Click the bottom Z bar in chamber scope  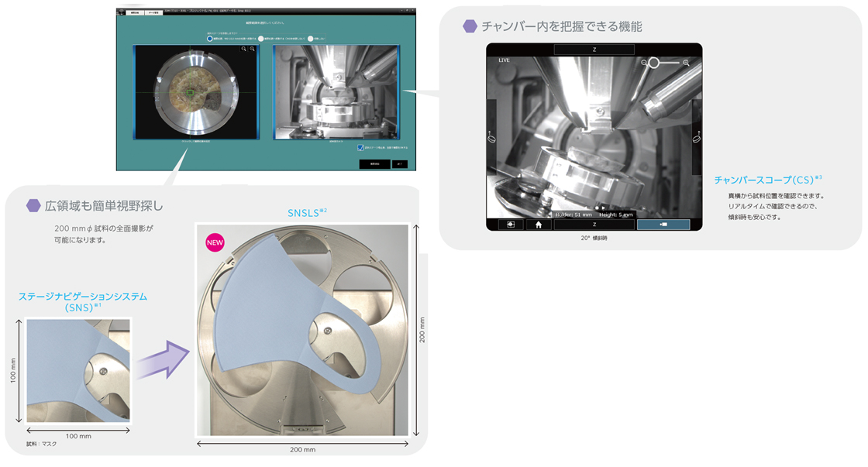pyautogui.click(x=594, y=225)
